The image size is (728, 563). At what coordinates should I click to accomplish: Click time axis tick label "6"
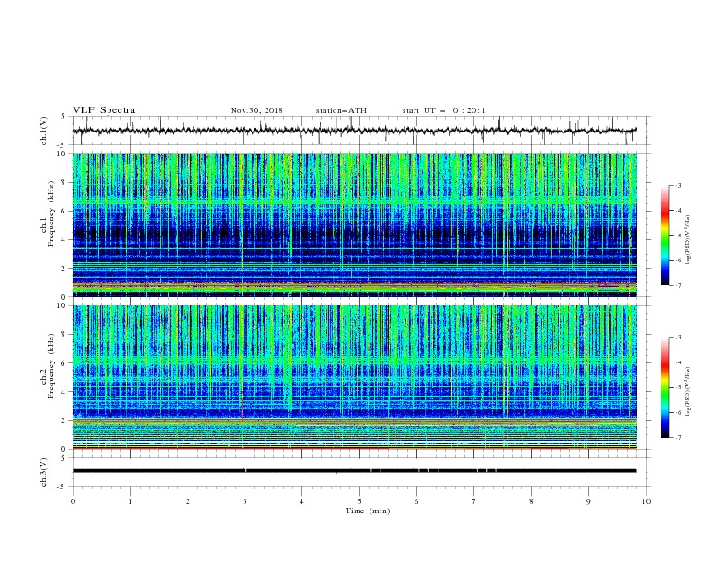[416, 501]
